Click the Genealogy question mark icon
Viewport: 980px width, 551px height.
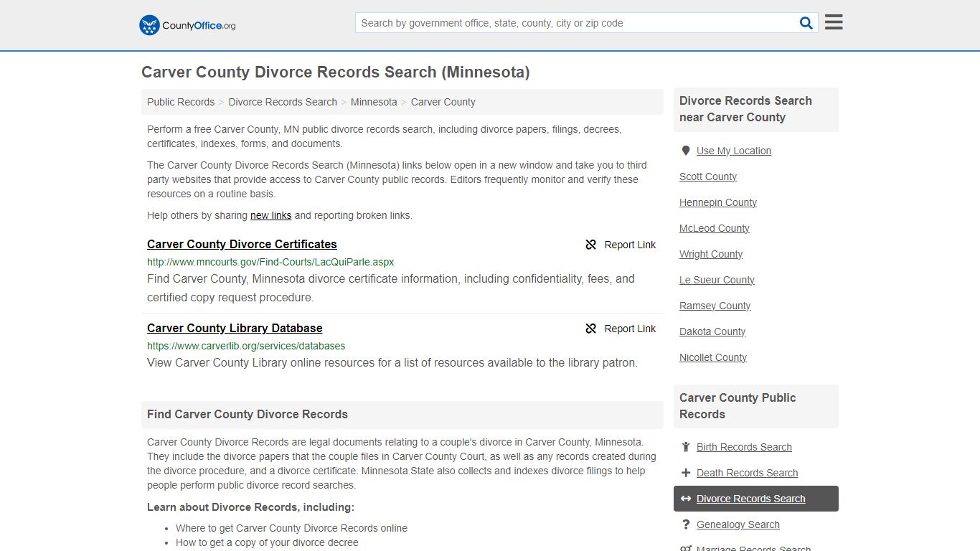(686, 524)
